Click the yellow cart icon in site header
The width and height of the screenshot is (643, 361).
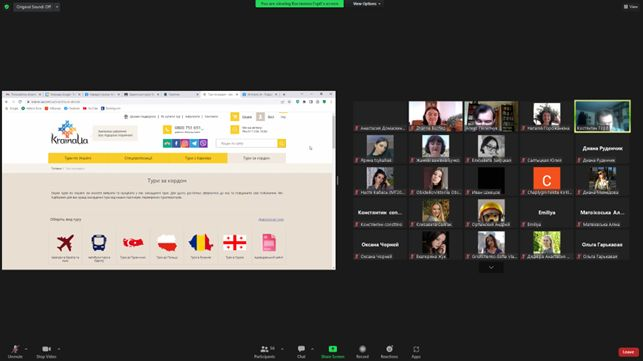(235, 117)
